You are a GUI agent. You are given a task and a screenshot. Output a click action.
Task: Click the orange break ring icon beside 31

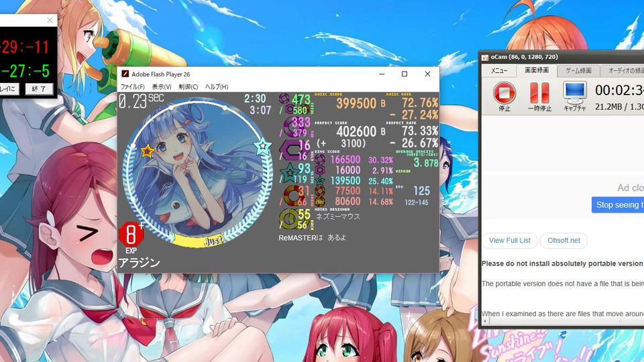(x=293, y=196)
